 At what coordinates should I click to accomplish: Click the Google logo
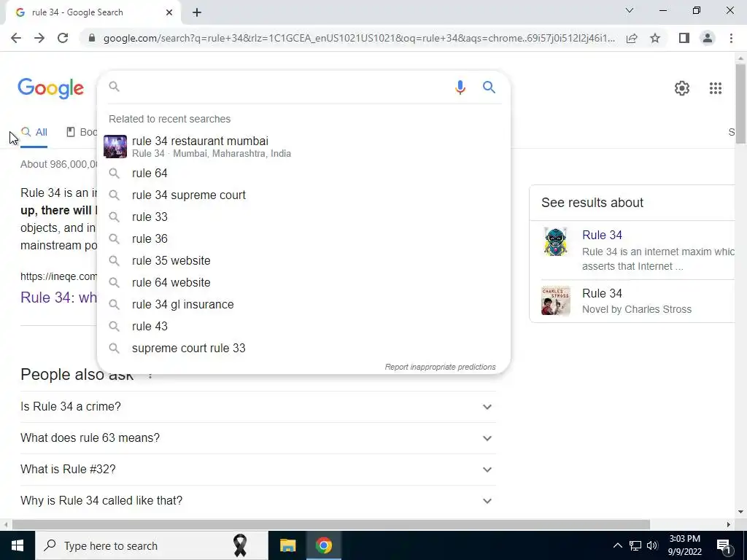pos(50,88)
